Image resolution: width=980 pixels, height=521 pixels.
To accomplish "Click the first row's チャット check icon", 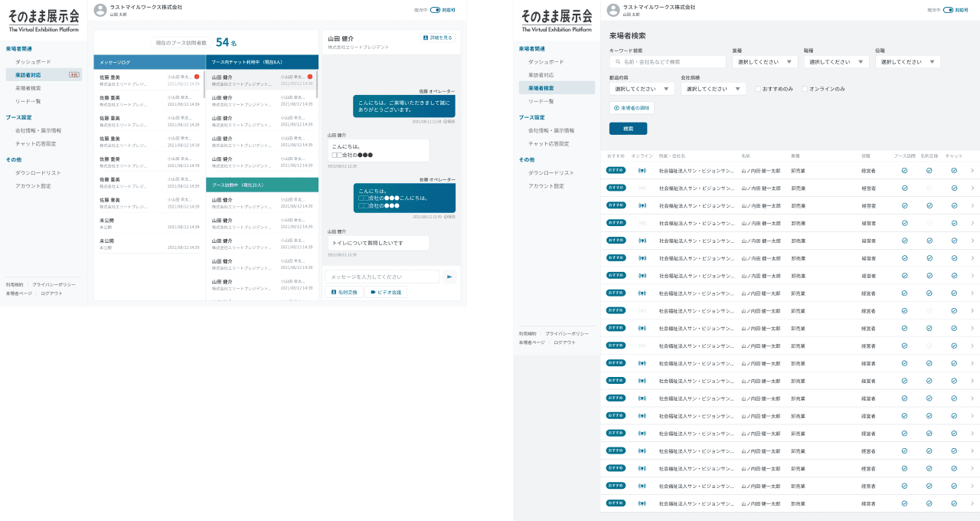I will tap(954, 170).
